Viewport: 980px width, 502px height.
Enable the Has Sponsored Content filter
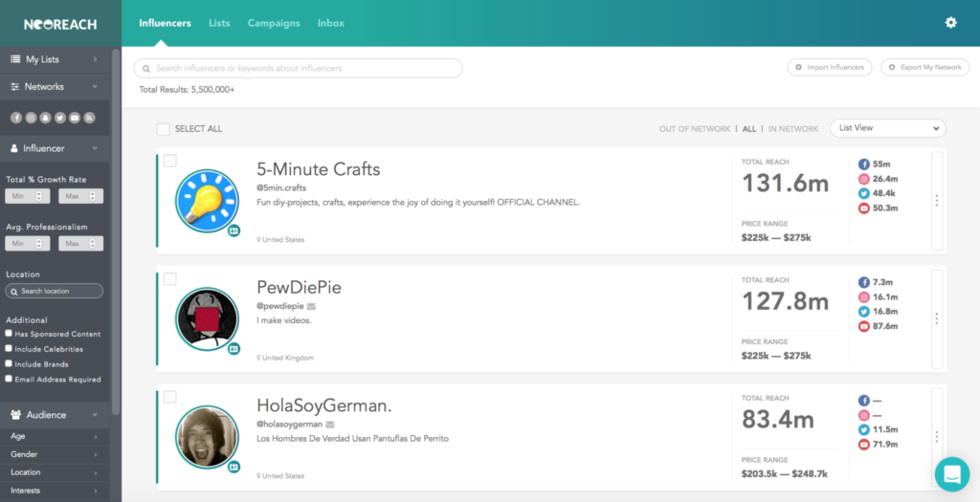tap(9, 335)
